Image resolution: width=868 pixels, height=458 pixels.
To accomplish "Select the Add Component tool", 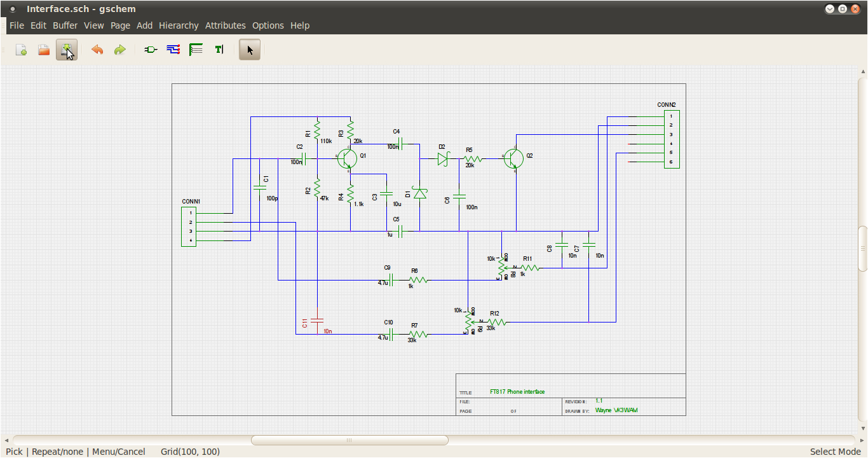I will pyautogui.click(x=150, y=49).
